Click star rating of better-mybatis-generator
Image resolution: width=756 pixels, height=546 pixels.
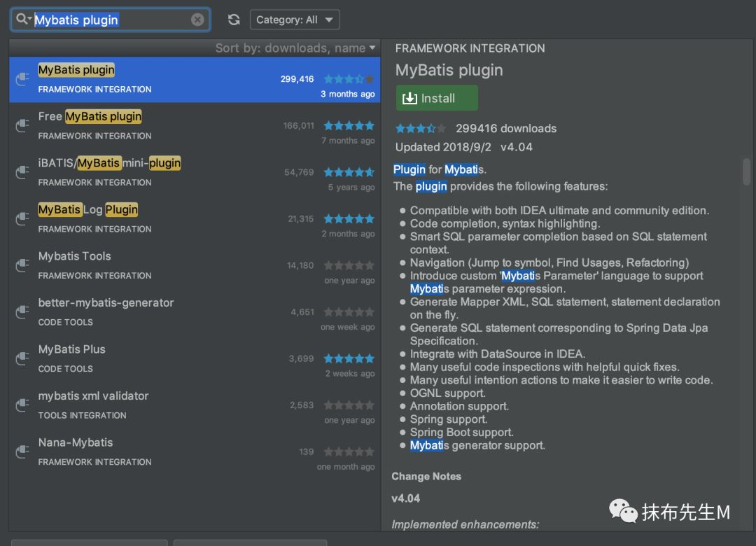(349, 312)
